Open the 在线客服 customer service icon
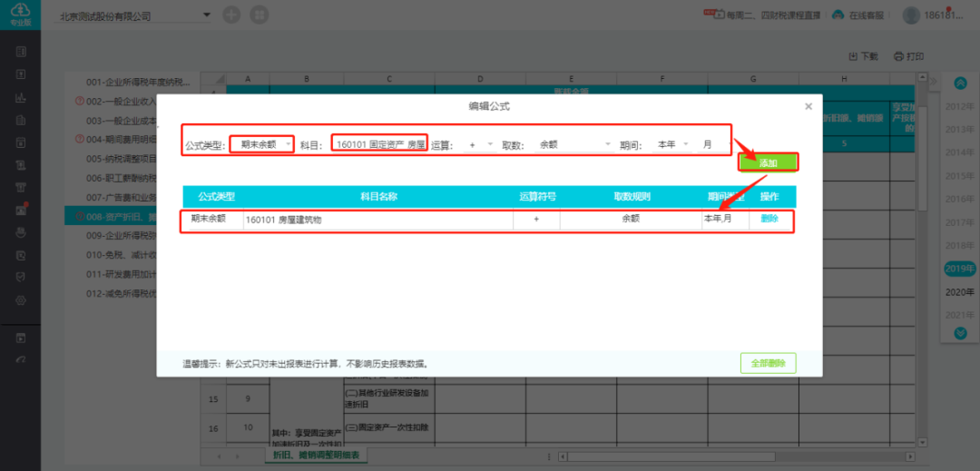This screenshot has width=980, height=471. (x=838, y=15)
